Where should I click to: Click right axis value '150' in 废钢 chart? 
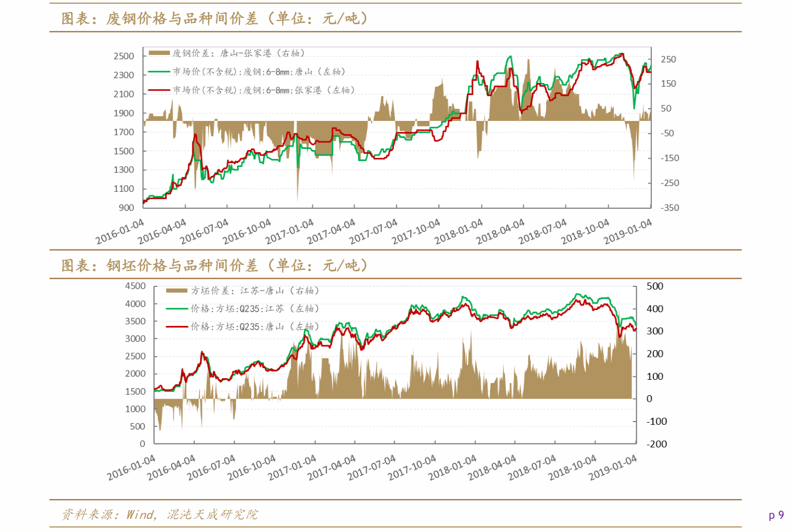pyautogui.click(x=668, y=84)
